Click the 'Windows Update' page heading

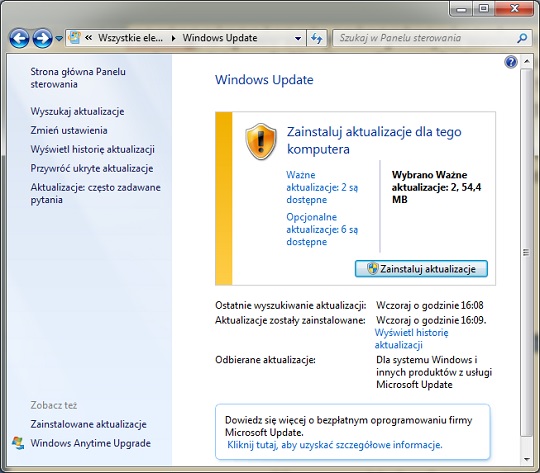point(264,80)
